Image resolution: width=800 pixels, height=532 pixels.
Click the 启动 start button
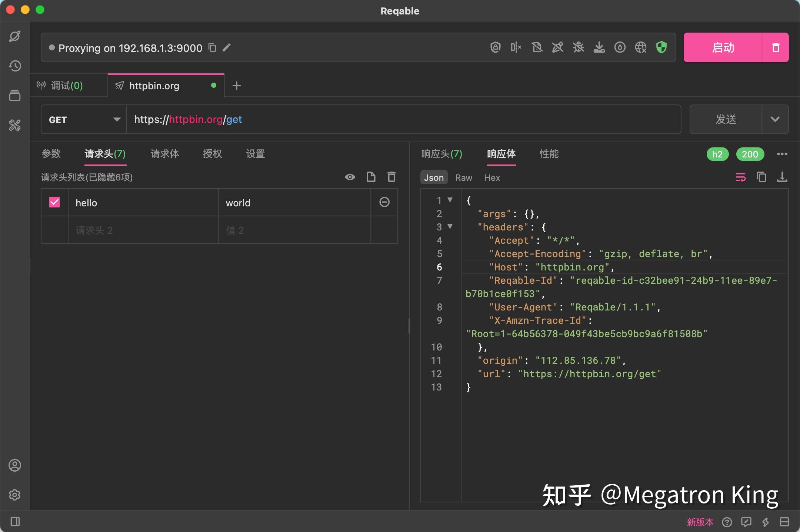(723, 47)
